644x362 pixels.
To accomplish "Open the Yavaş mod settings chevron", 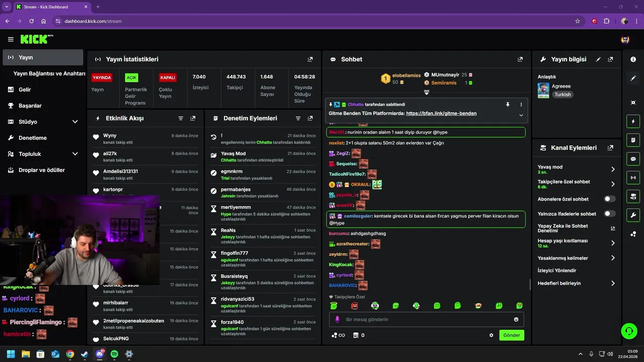I will click(x=613, y=169).
